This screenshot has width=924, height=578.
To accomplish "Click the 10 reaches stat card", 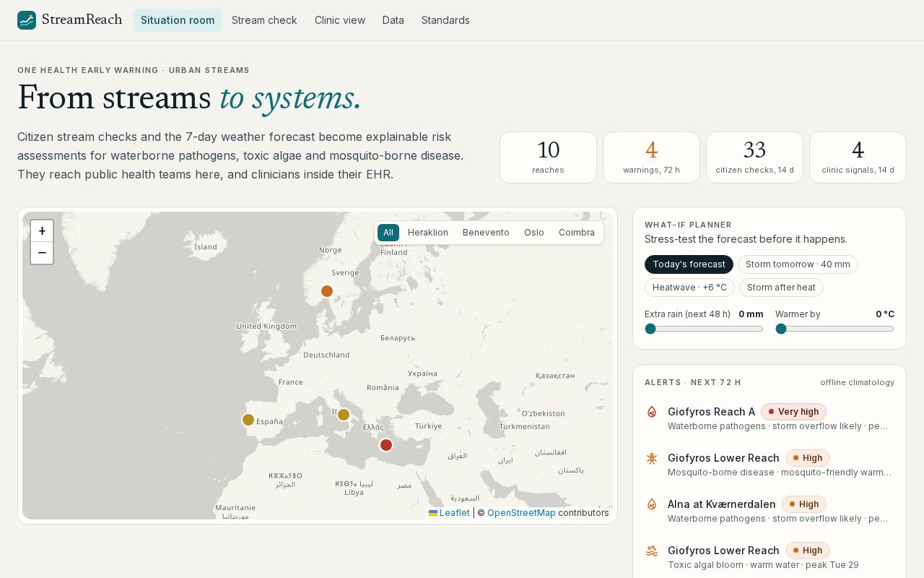I will coord(548,158).
